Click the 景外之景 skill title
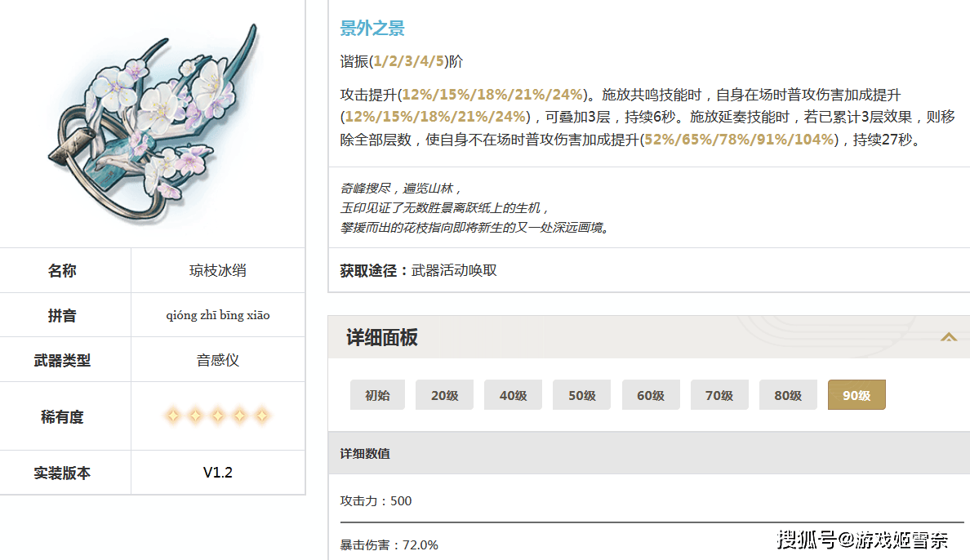Viewport: 970px width, 560px height. click(372, 28)
